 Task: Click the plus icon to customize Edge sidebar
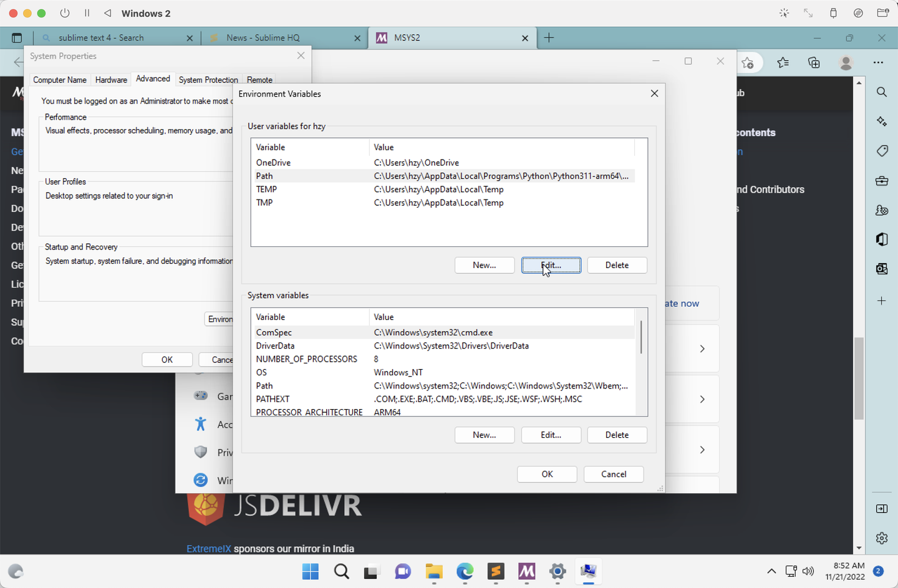pyautogui.click(x=881, y=301)
